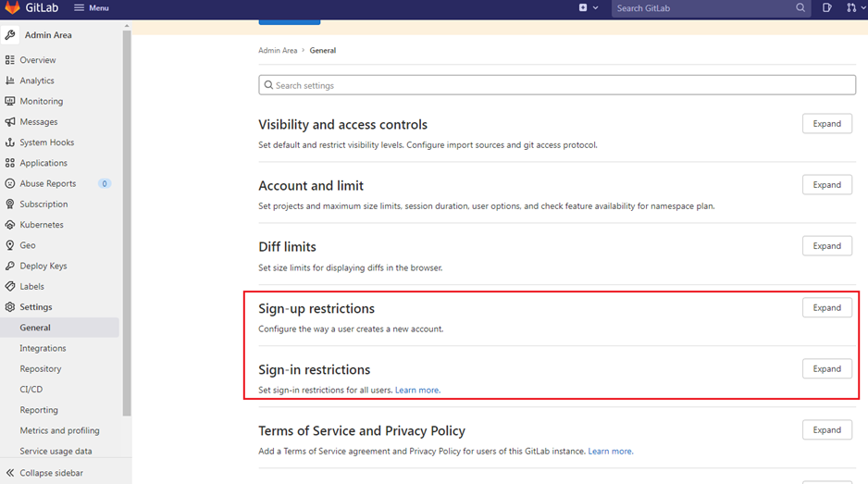Image resolution: width=868 pixels, height=484 pixels.
Task: Click the System Hooks anchor icon
Action: pos(10,143)
